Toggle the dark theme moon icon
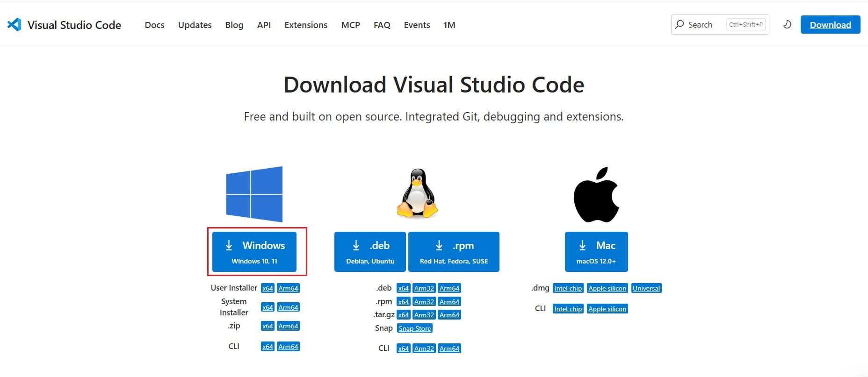 (x=787, y=24)
